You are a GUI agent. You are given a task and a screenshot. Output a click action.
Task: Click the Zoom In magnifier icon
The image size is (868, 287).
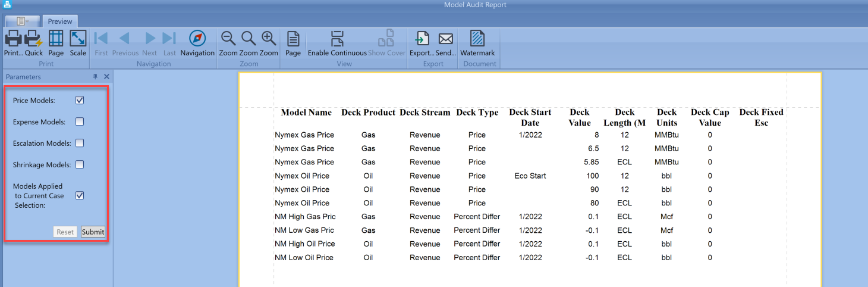click(269, 39)
